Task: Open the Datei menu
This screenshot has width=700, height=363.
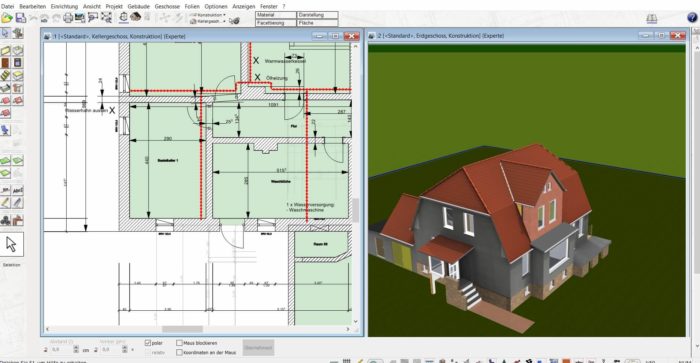Action: [8, 6]
